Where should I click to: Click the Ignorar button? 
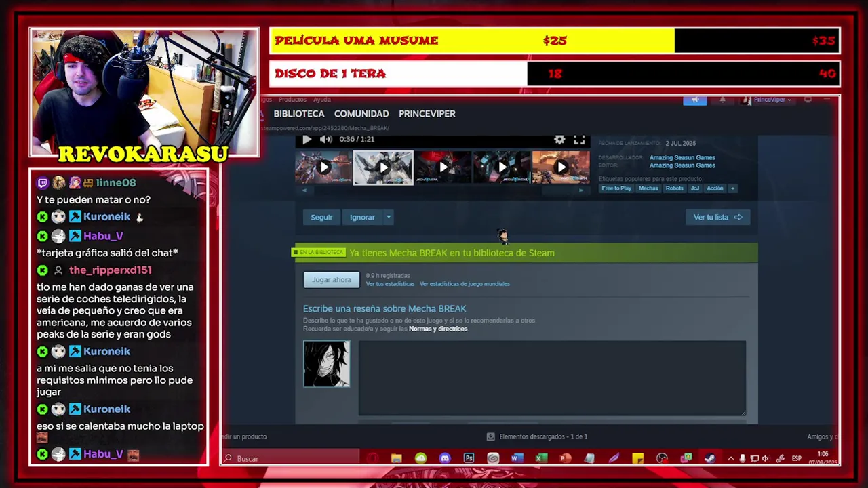(x=362, y=218)
